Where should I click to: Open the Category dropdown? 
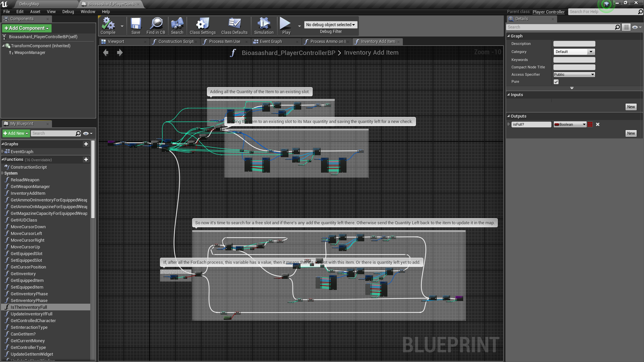tap(574, 52)
